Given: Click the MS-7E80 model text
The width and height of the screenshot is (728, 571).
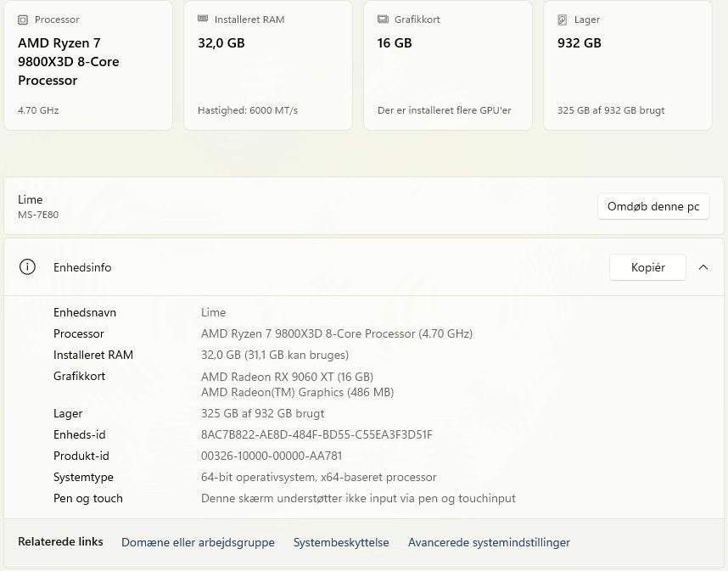Looking at the screenshot, I should click(38, 215).
